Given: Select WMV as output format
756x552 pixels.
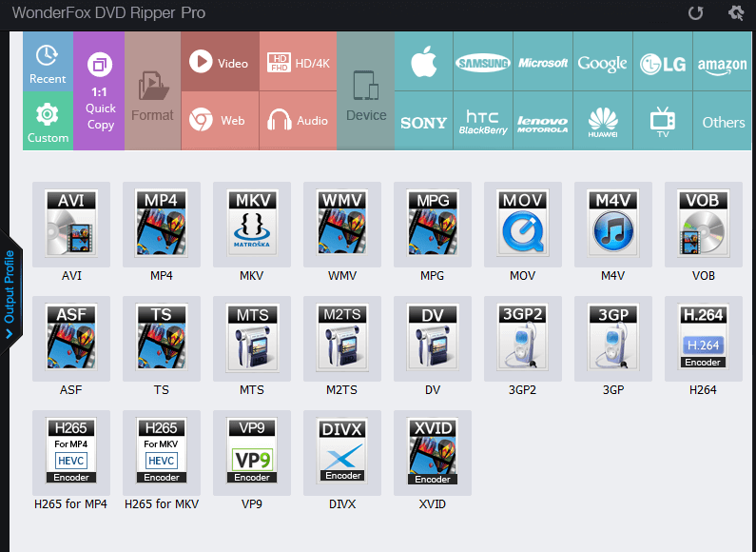Looking at the screenshot, I should point(342,225).
